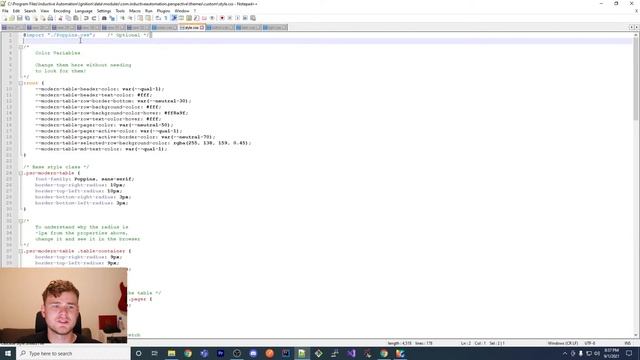The image size is (640, 360).
Task: Start macro recording with the red record icon
Action: point(222,18)
